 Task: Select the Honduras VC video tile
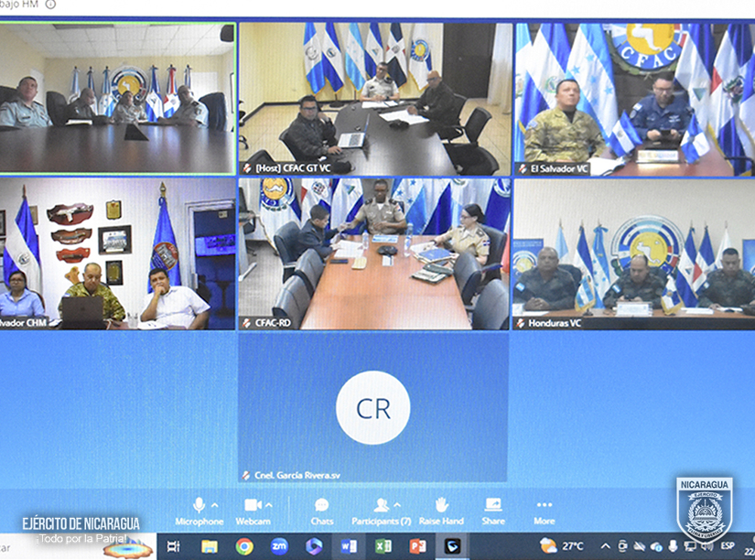633,253
